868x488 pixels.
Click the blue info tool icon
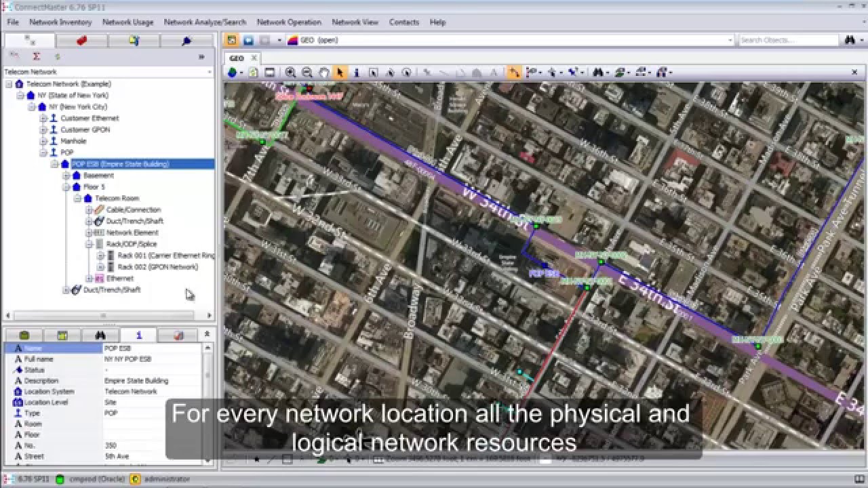357,73
